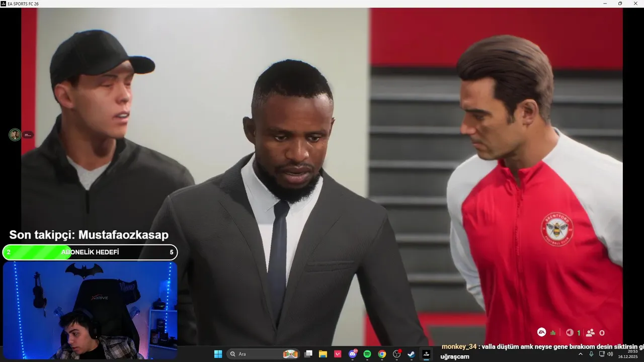Screen dimensions: 644x362
Task: Click the volume icon in the system tray
Action: 610,354
